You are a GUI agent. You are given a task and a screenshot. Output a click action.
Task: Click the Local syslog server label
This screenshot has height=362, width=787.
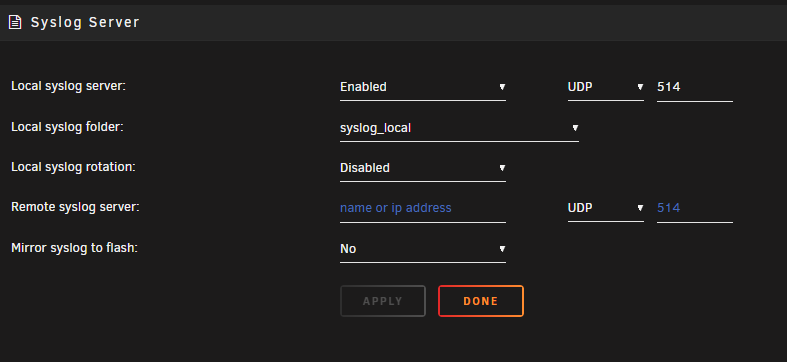coord(68,86)
